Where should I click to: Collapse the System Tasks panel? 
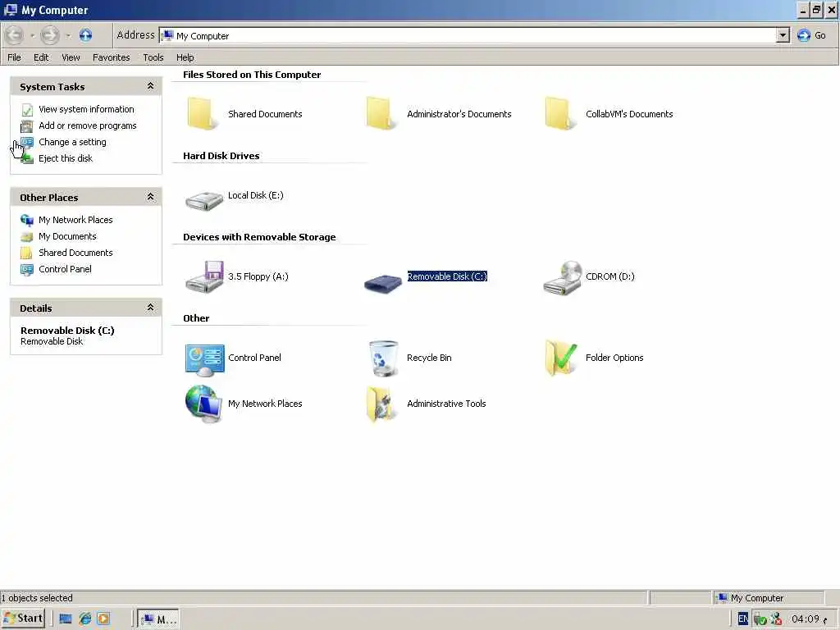click(151, 85)
